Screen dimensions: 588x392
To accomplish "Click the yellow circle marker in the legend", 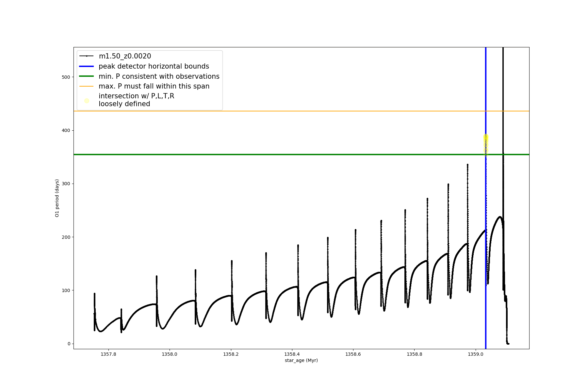I will [x=87, y=101].
